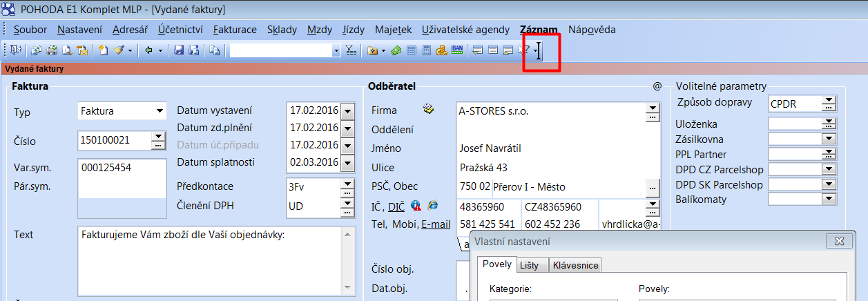This screenshot has width=868, height=301.
Task: Click the green back arrow icon
Action: pyautogui.click(x=148, y=50)
